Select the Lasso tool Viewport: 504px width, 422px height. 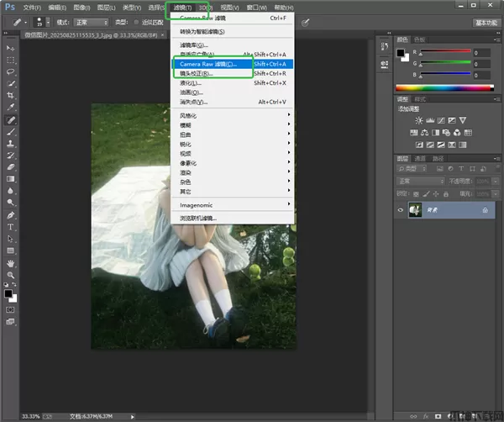click(x=11, y=72)
